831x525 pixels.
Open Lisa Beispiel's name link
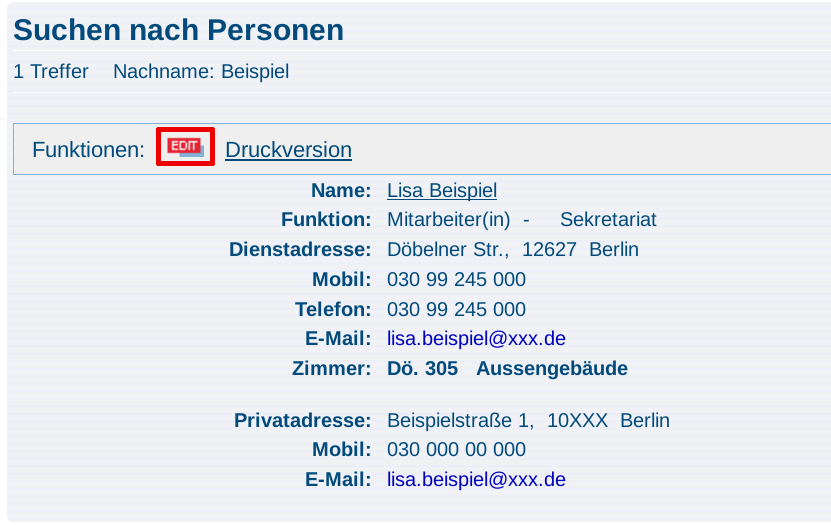tap(442, 190)
